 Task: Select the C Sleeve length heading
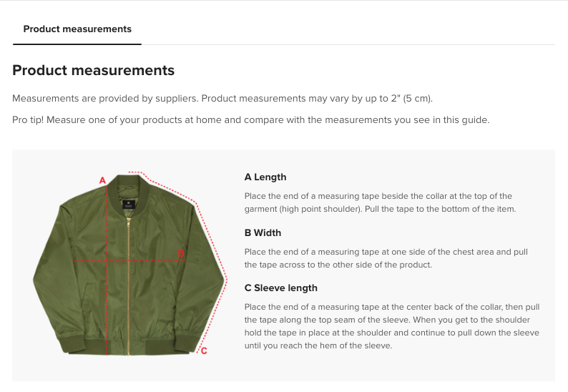(x=280, y=288)
